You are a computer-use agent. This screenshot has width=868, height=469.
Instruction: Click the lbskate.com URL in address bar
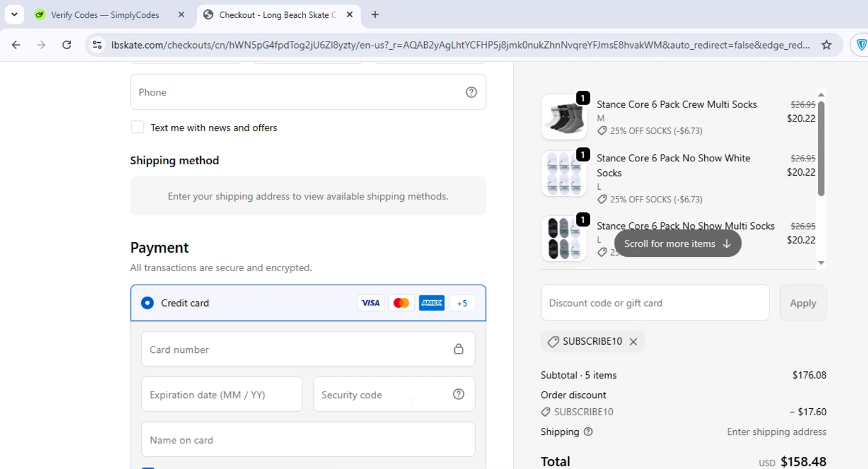[460, 45]
